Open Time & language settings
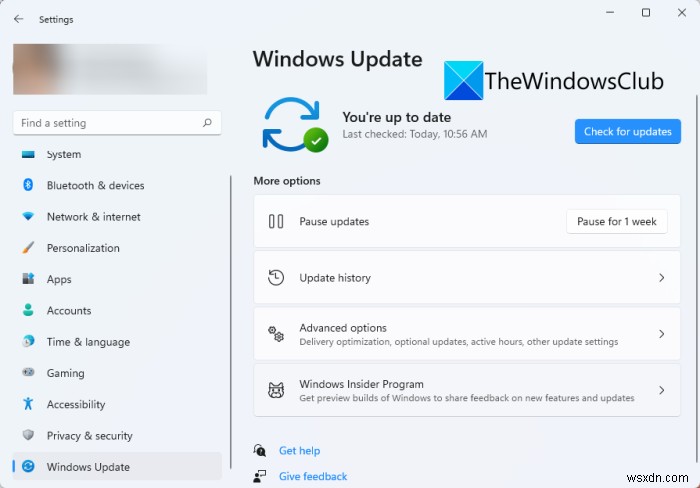Screen dimensions: 700x488 117,342
